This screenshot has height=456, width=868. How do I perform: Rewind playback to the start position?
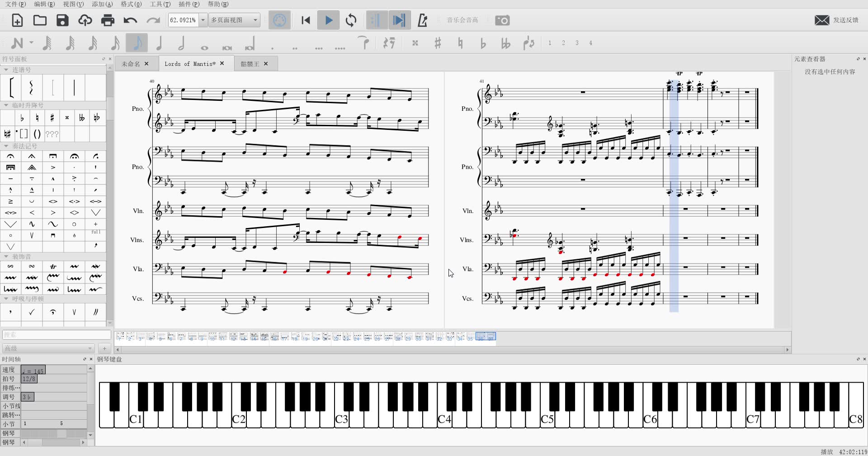[x=306, y=20]
